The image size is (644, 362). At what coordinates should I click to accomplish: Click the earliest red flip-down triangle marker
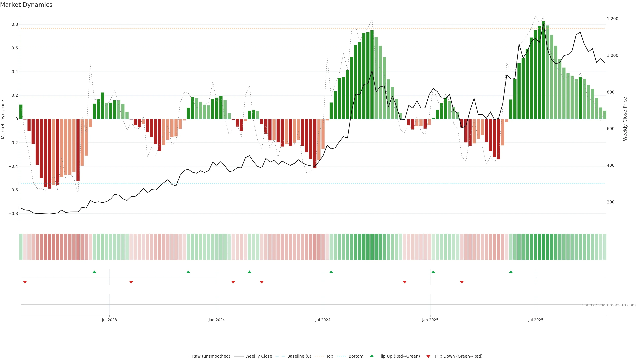coord(25,282)
